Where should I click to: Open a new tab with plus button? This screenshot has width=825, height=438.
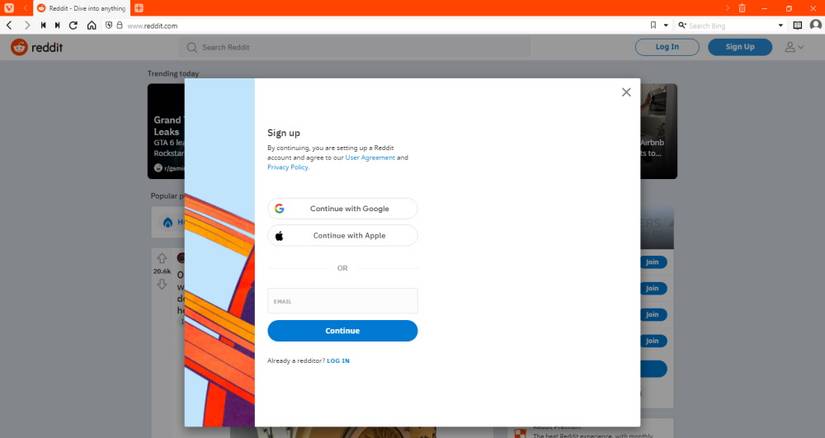click(x=139, y=8)
